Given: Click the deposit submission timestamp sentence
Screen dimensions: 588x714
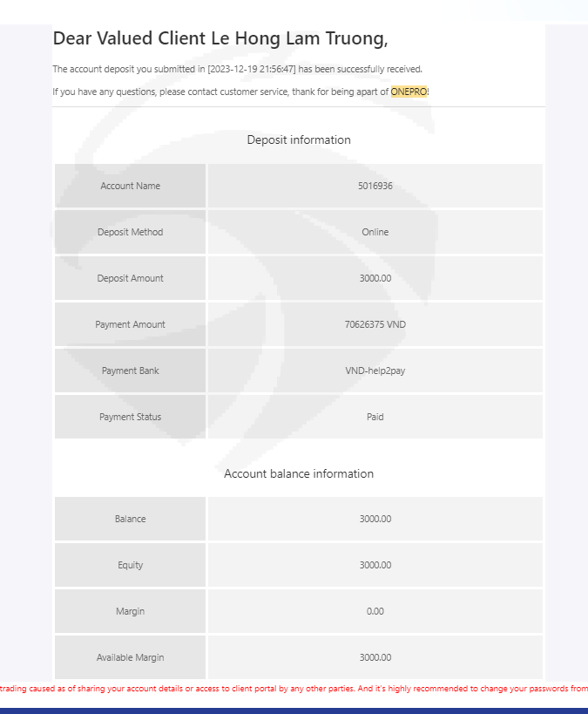Looking at the screenshot, I should tap(237, 69).
